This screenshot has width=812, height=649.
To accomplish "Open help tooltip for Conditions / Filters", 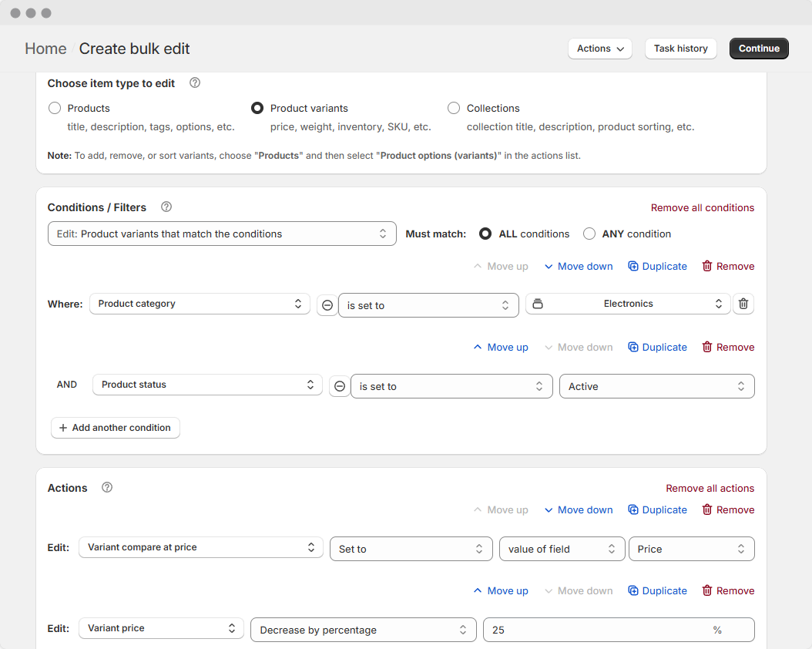I will 166,207.
